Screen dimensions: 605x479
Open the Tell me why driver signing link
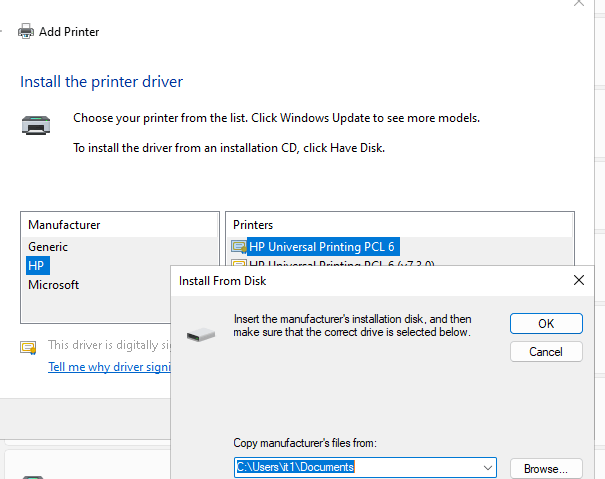point(109,367)
